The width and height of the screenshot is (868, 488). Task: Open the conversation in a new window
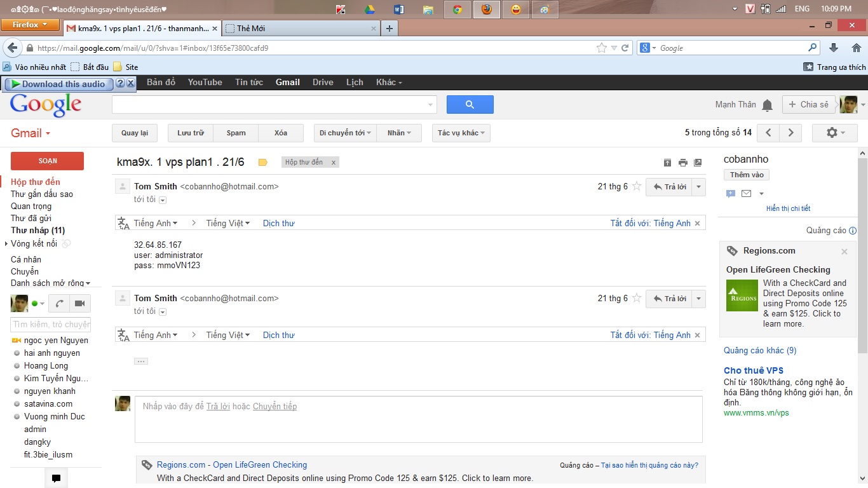pyautogui.click(x=698, y=163)
